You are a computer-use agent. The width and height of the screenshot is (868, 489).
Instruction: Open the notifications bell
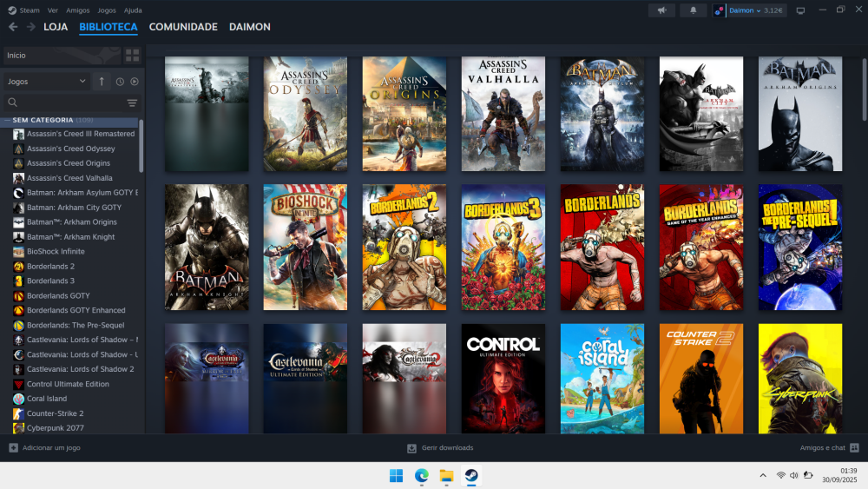coord(693,10)
